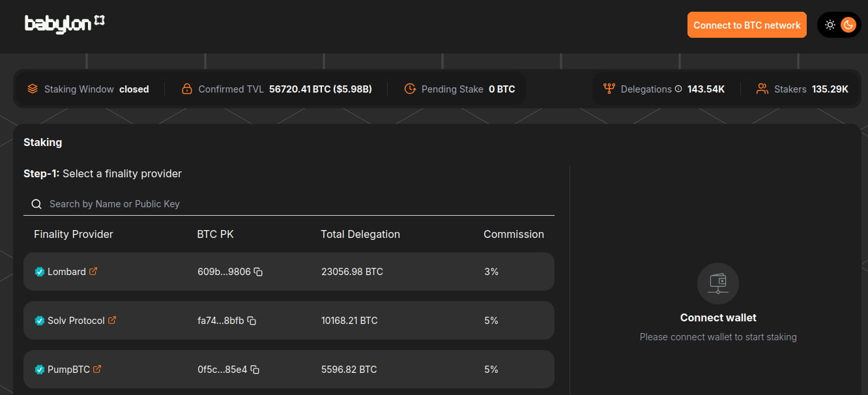Open Lombard's external link
Viewport: 868px width, 395px height.
click(x=94, y=272)
